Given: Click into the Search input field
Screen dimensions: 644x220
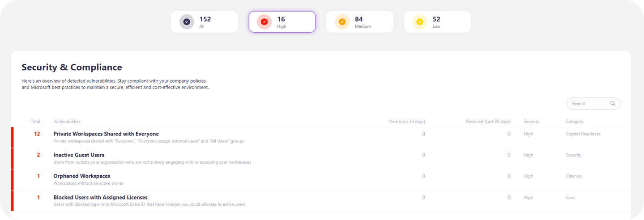Looking at the screenshot, I should tap(593, 103).
